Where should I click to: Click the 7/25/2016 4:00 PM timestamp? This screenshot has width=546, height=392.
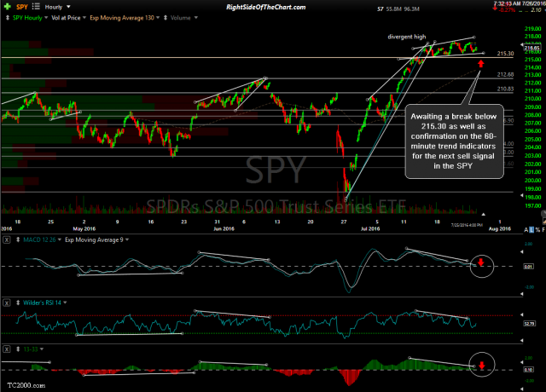click(x=467, y=225)
